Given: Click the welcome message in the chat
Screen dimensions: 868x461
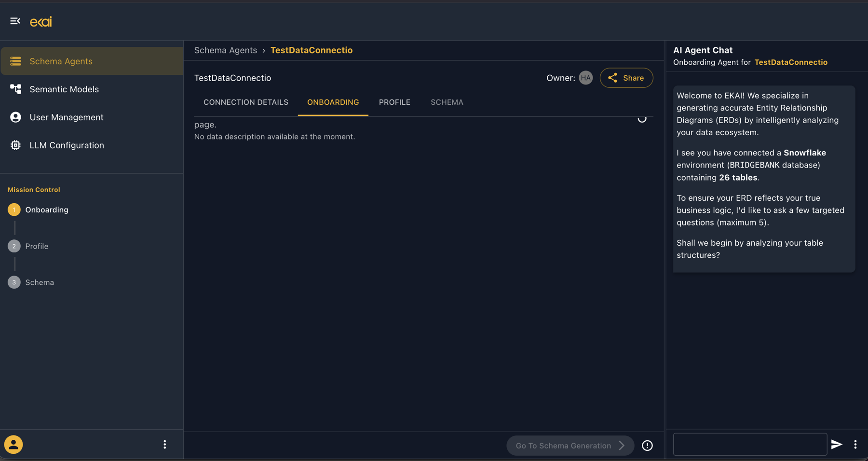Looking at the screenshot, I should (x=764, y=179).
